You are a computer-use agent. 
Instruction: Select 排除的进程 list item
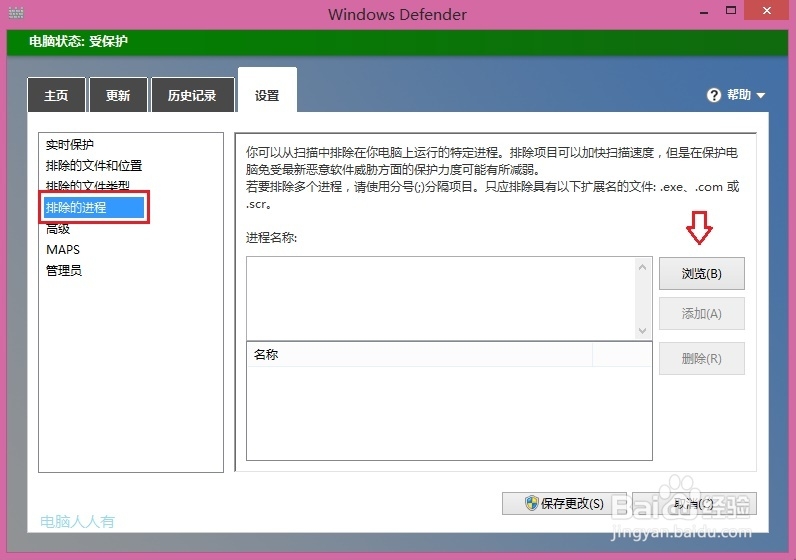pos(94,207)
